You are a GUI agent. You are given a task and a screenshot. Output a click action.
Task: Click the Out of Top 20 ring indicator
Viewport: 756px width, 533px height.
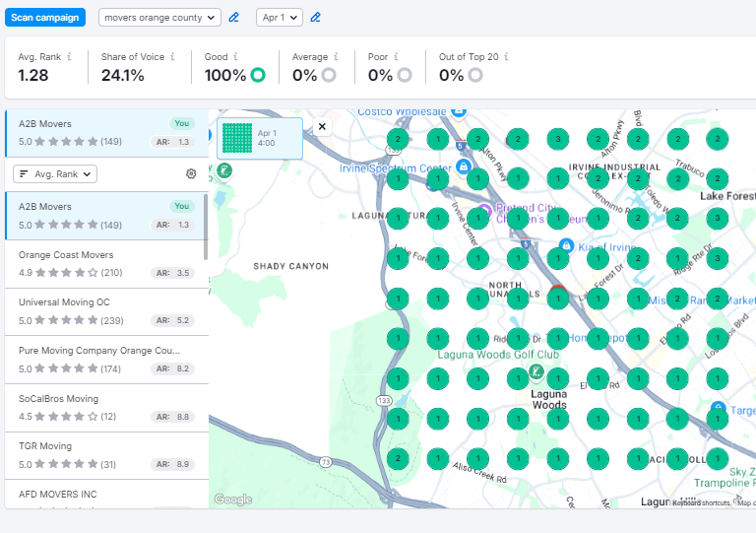[475, 75]
